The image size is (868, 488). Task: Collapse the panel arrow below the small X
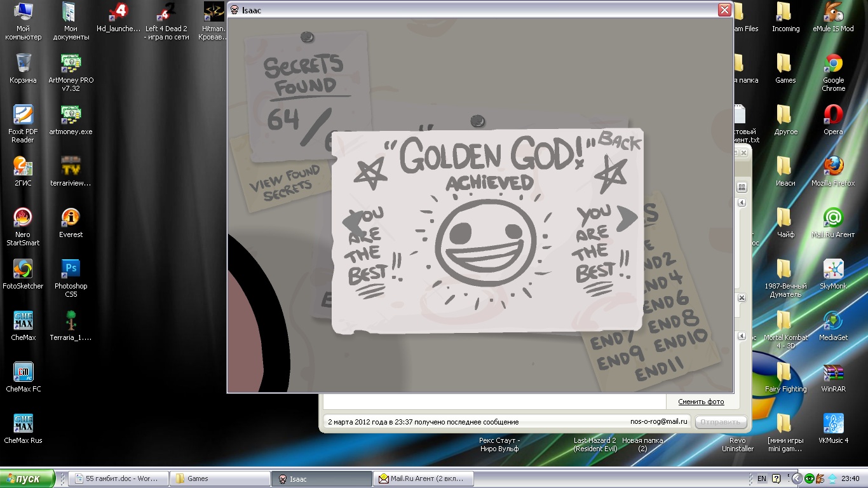pyautogui.click(x=742, y=336)
